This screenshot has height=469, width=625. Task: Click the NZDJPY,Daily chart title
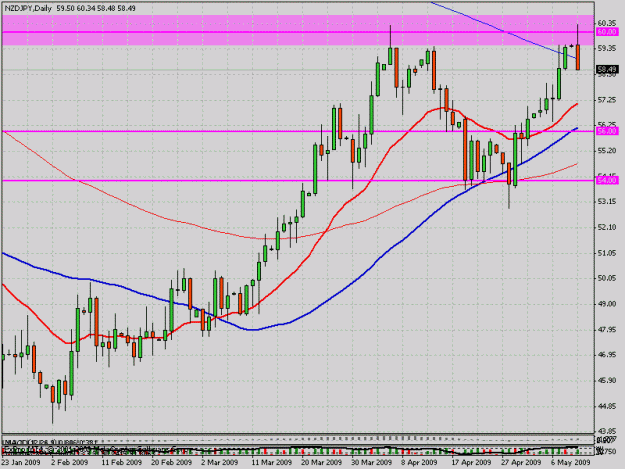tap(28, 8)
